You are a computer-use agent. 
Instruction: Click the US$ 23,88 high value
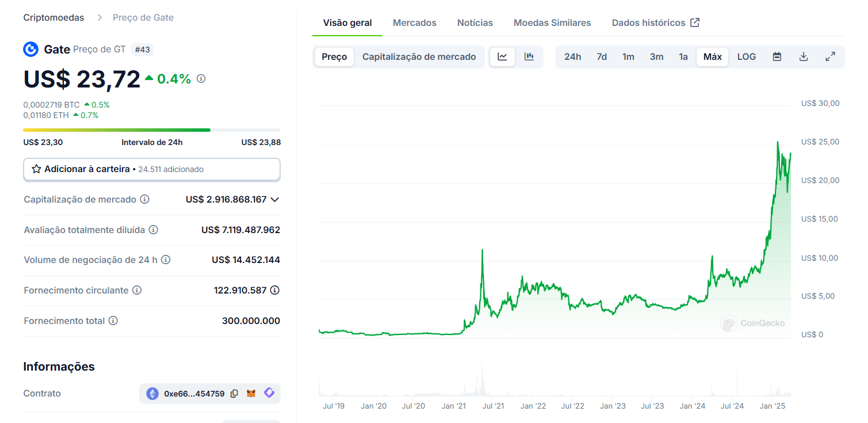261,142
